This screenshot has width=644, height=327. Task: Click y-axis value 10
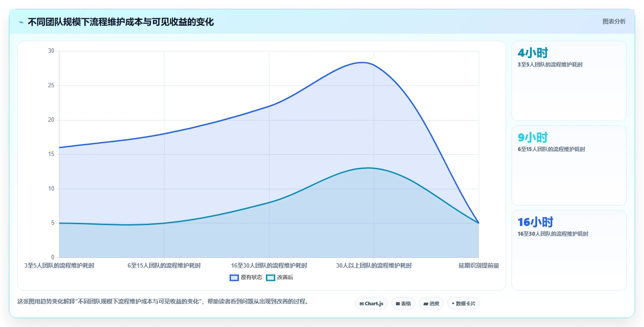click(x=51, y=189)
